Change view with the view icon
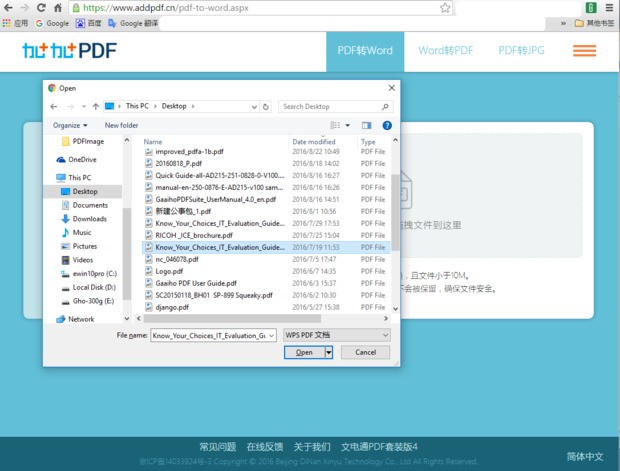 click(x=335, y=125)
